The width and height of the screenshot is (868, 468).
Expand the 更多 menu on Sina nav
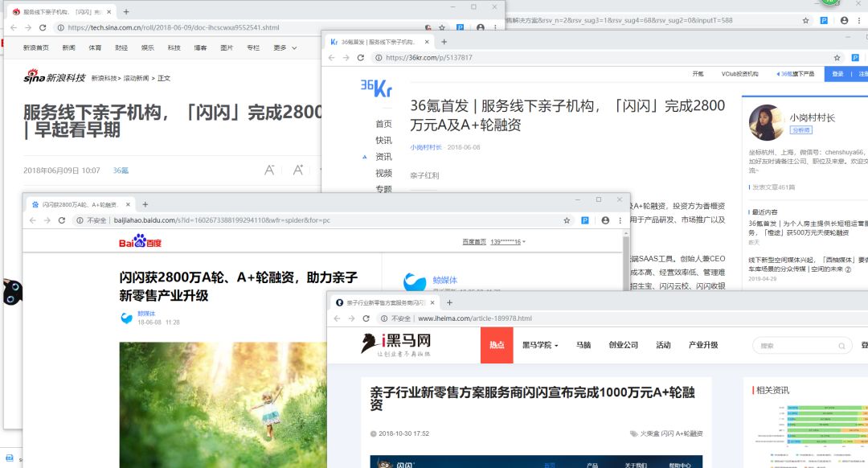285,47
